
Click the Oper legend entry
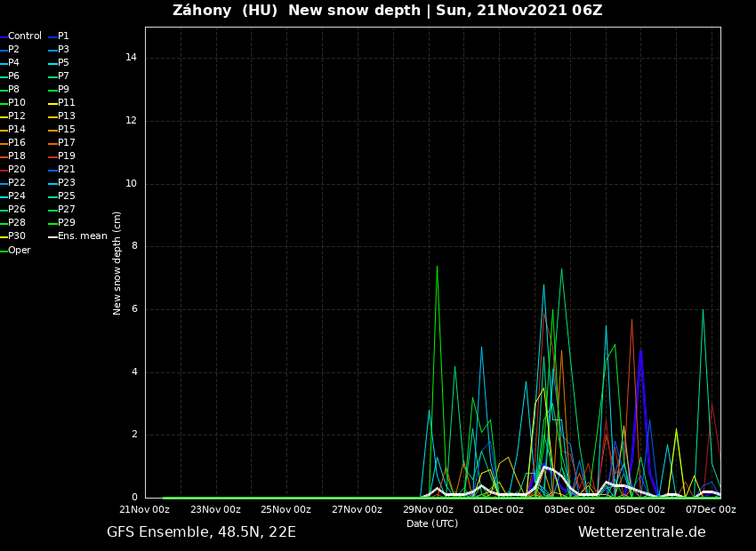(19, 251)
